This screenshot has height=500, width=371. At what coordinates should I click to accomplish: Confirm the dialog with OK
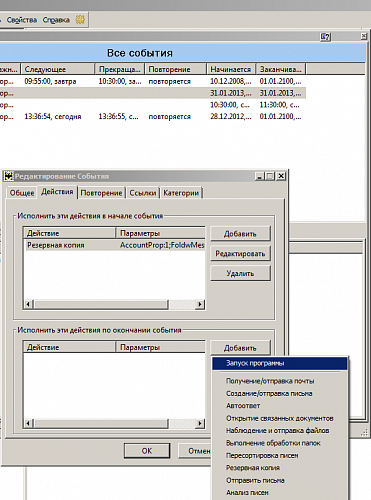point(147,451)
